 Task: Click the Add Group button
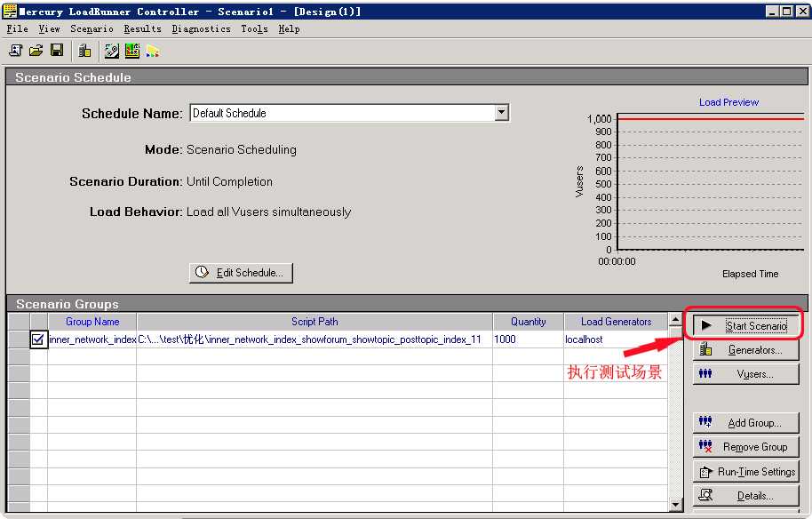click(x=745, y=423)
